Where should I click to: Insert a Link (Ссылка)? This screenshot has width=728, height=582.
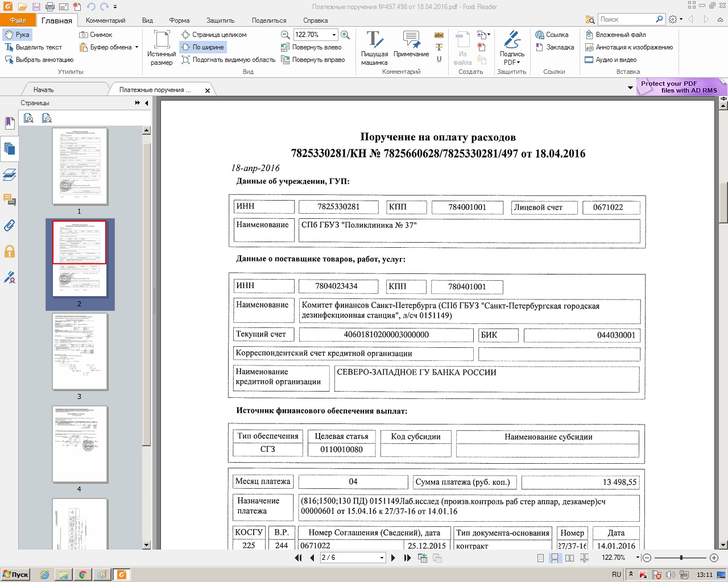tap(552, 35)
